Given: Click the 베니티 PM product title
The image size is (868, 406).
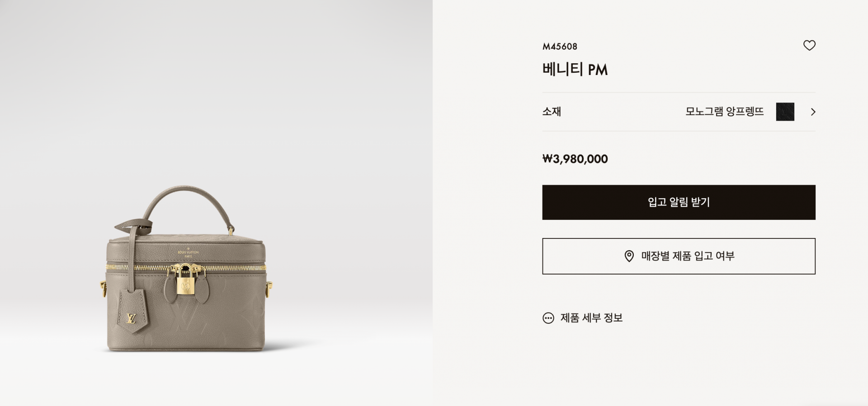Looking at the screenshot, I should (575, 70).
